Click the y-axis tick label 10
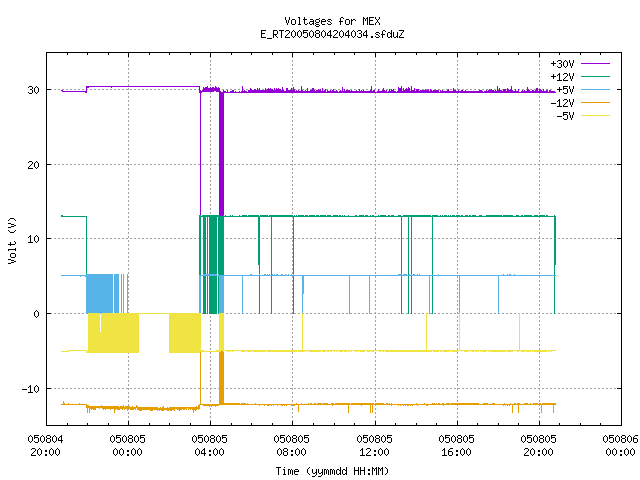Screen dimensions: 640x480 33,239
